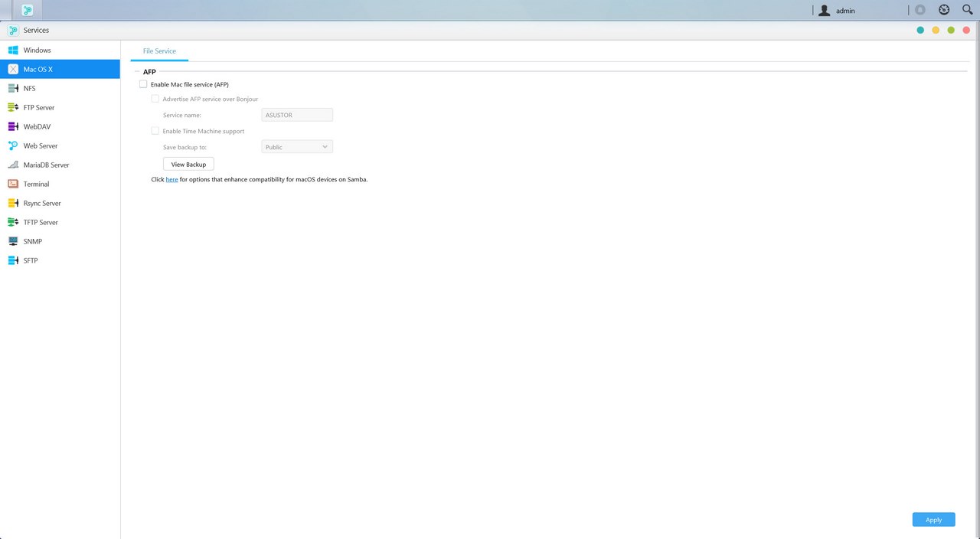
Task: Toggle Advertise AFP service over Bonjour
Action: point(155,99)
